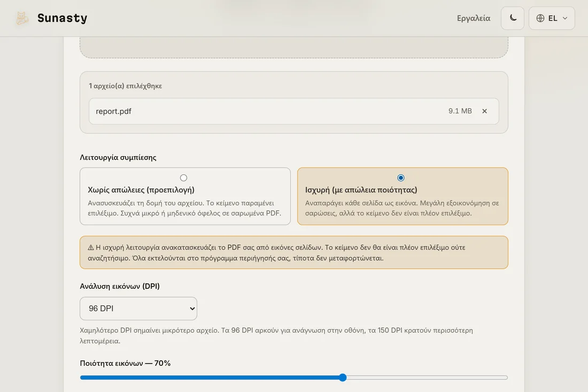Viewport: 588px width, 392px height.
Task: Click the file upload drop zone area
Action: pyautogui.click(x=294, y=47)
